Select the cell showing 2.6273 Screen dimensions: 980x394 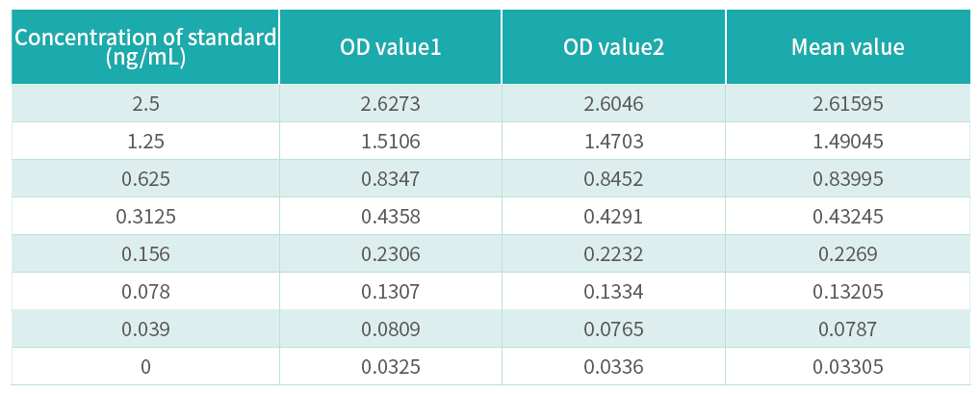click(x=390, y=103)
